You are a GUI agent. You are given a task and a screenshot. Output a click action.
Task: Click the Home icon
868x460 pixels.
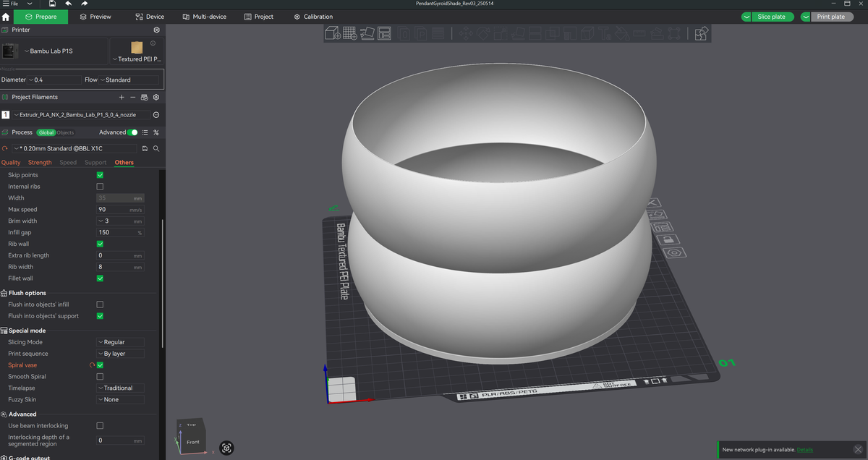pos(6,16)
